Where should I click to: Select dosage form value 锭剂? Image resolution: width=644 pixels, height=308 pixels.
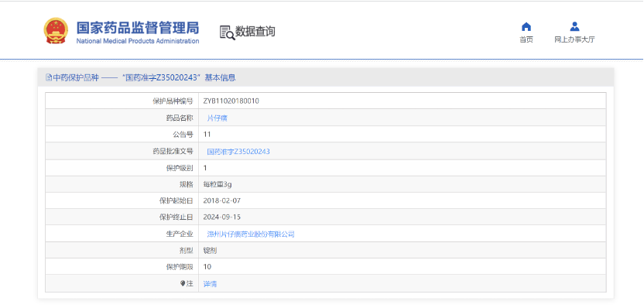pos(210,251)
